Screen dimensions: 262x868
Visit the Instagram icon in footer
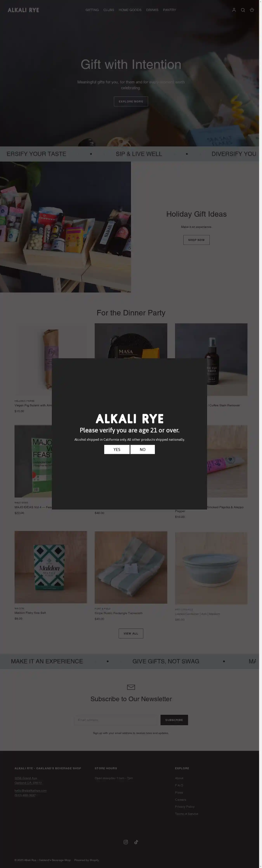(x=126, y=842)
